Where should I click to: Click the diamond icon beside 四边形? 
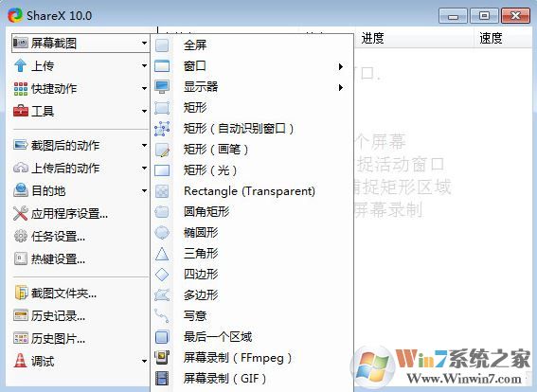pyautogui.click(x=162, y=275)
